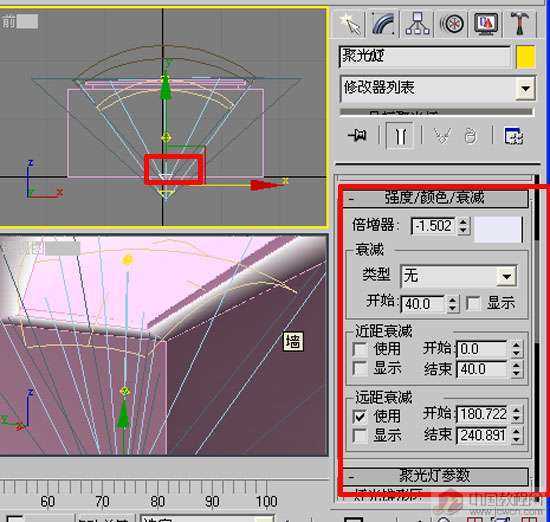Screen dimensions: 550x522
Task: Click Remove Modifier from stack icon
Action: click(x=471, y=136)
